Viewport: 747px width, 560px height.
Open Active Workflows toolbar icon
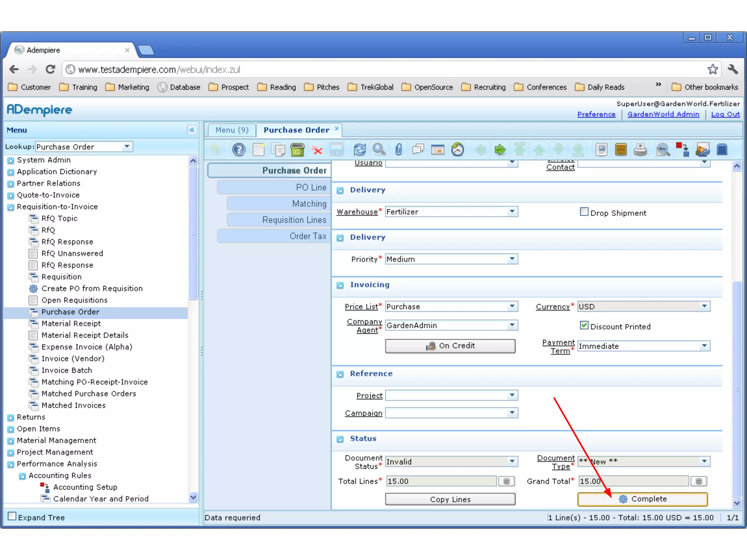682,149
